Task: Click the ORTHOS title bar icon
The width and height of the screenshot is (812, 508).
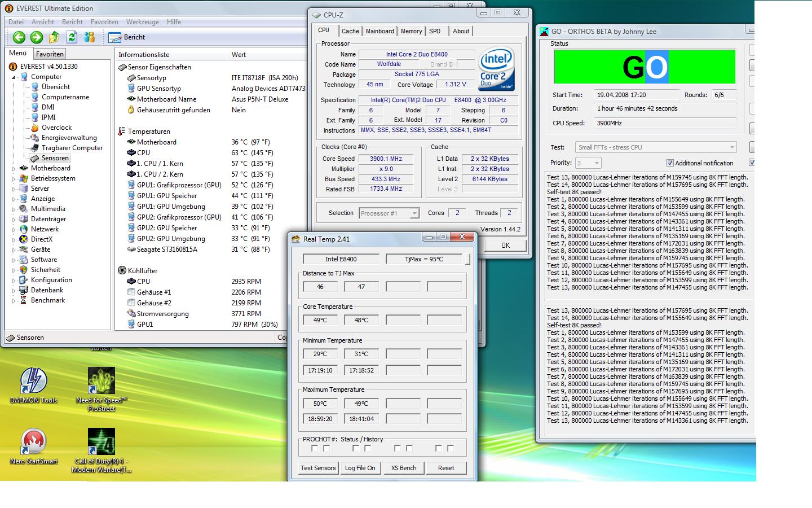Action: pos(544,32)
